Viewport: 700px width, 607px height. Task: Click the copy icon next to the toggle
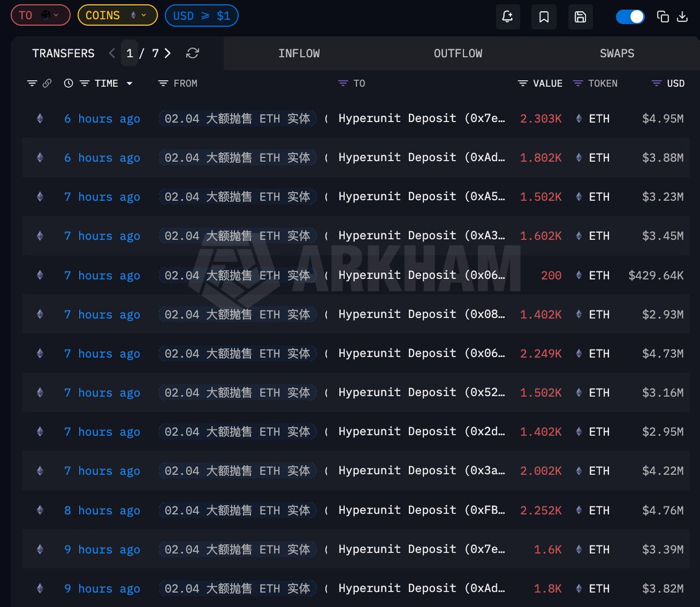[663, 17]
